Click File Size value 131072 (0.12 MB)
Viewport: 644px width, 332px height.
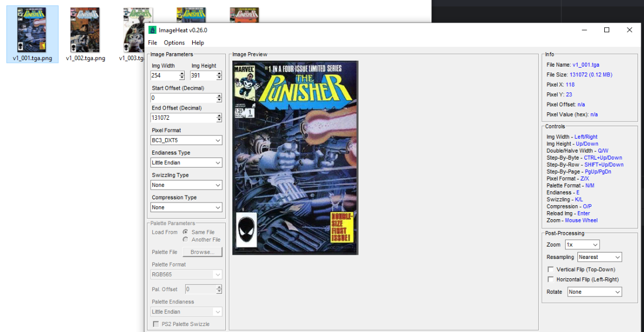point(591,75)
